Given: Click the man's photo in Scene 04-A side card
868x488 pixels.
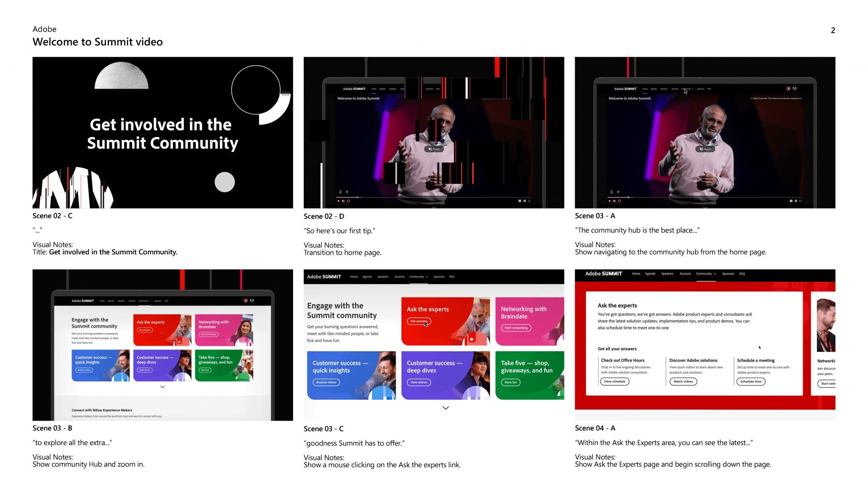Looking at the screenshot, I should point(826,325).
